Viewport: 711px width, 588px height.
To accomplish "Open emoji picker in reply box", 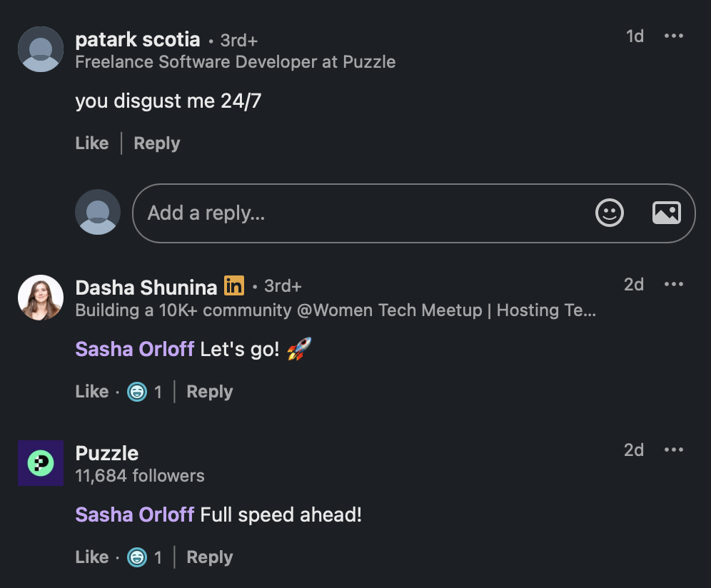I will point(609,213).
